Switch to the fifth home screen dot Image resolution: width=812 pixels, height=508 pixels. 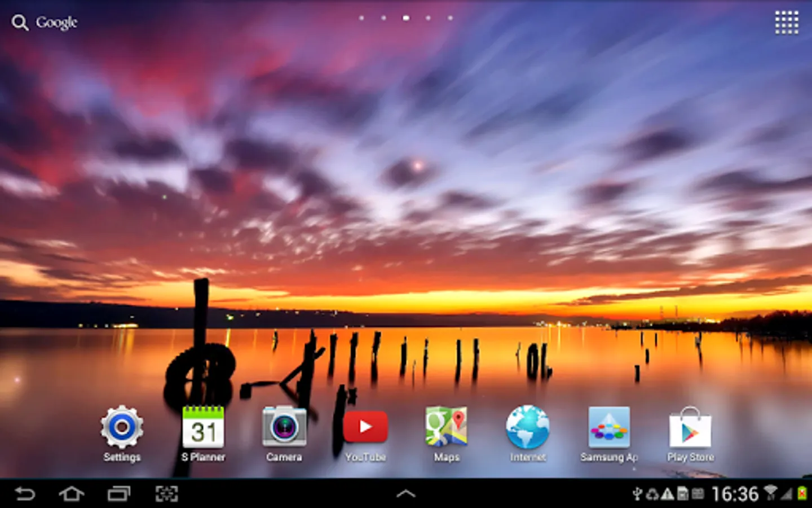pos(450,18)
